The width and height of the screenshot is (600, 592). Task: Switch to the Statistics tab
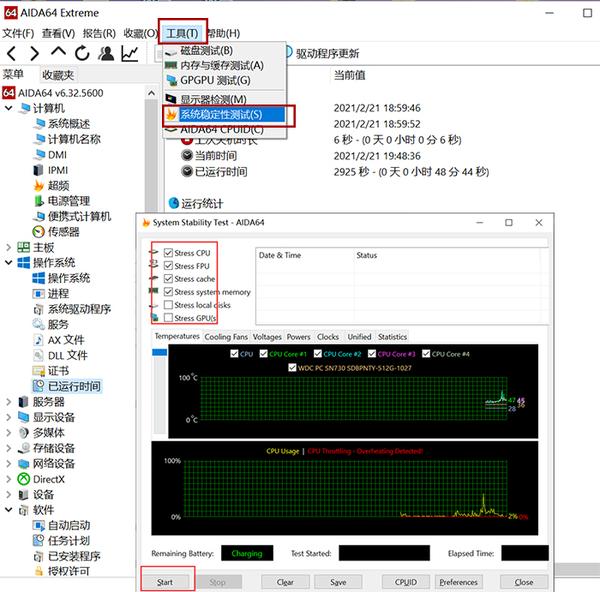pyautogui.click(x=392, y=337)
